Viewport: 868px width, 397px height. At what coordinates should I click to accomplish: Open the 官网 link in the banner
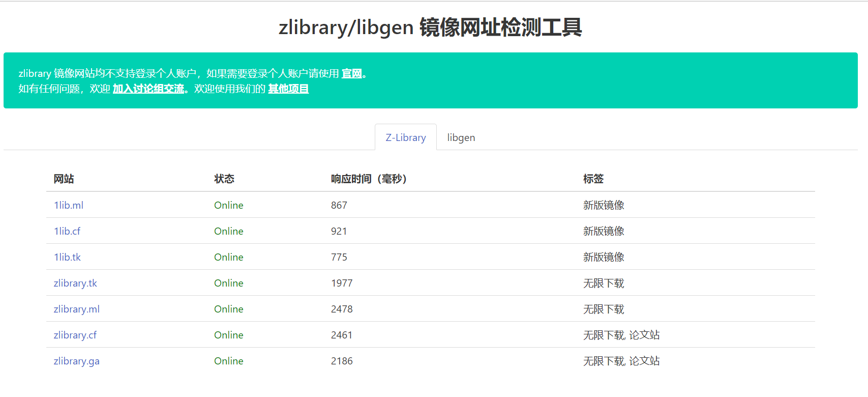pyautogui.click(x=352, y=73)
